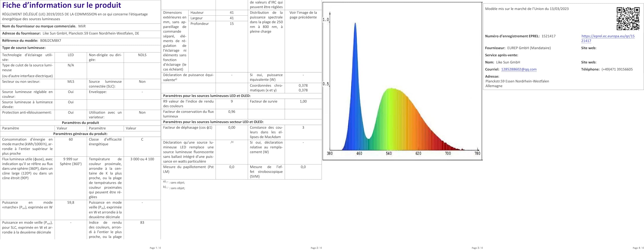
Task: Select the model reference 'B0BJ2CM8X7'
Action: [x=51, y=41]
